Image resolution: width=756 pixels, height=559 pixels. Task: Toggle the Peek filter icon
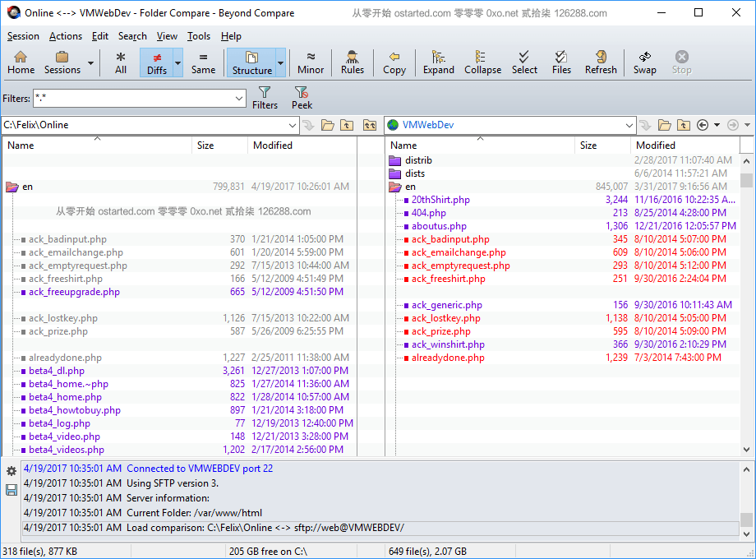coord(302,98)
